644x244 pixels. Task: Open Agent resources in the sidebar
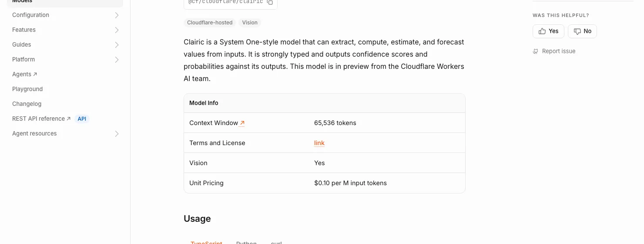coord(34,134)
